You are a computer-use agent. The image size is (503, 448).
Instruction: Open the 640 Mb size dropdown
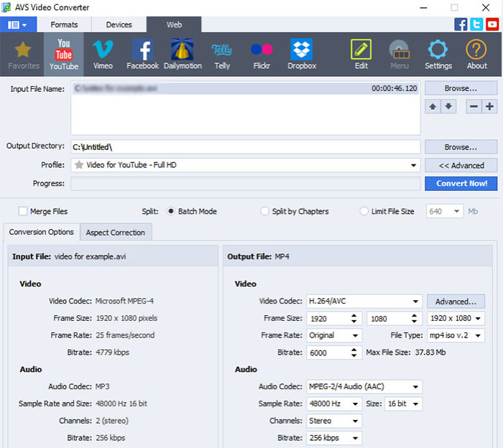tap(456, 211)
